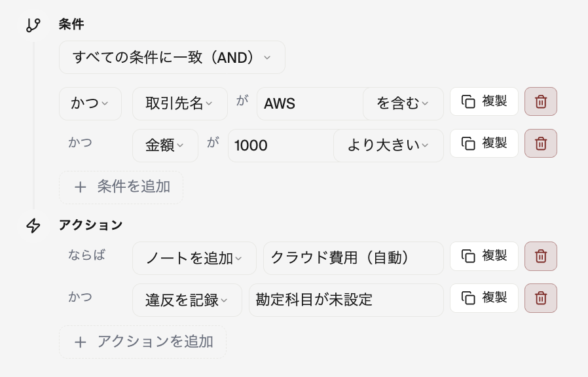Duplicate the ノートを追加 action

point(484,256)
